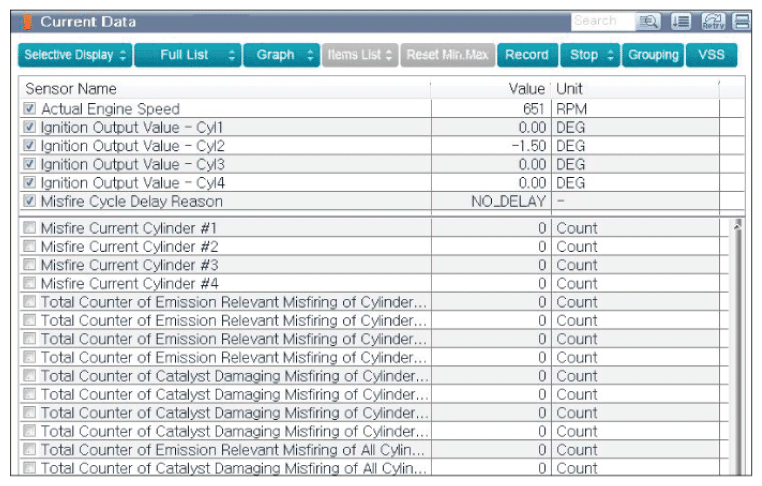Click the sort list icon in title bar

[x=680, y=21]
